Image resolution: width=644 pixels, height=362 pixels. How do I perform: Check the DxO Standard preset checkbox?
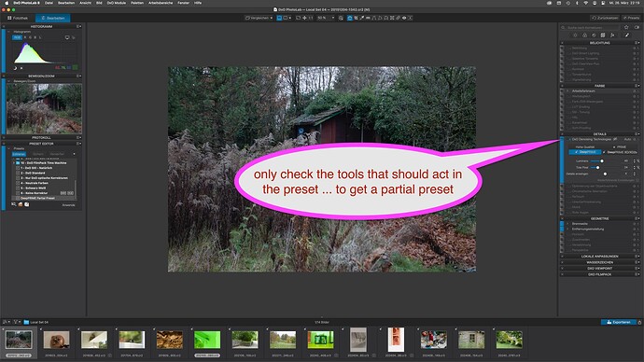[x=18, y=174]
